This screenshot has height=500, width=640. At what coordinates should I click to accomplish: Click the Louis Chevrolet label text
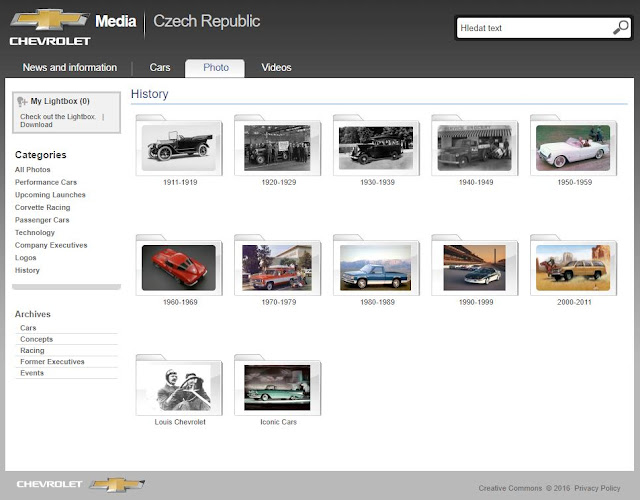pos(180,422)
